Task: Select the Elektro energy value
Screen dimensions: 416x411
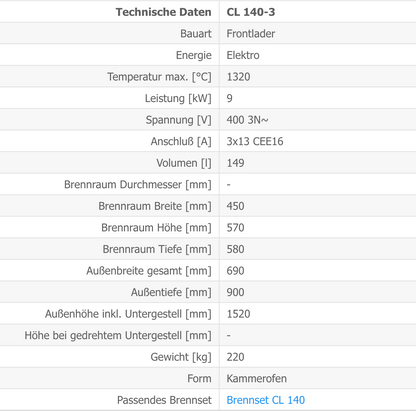Action: tap(243, 55)
